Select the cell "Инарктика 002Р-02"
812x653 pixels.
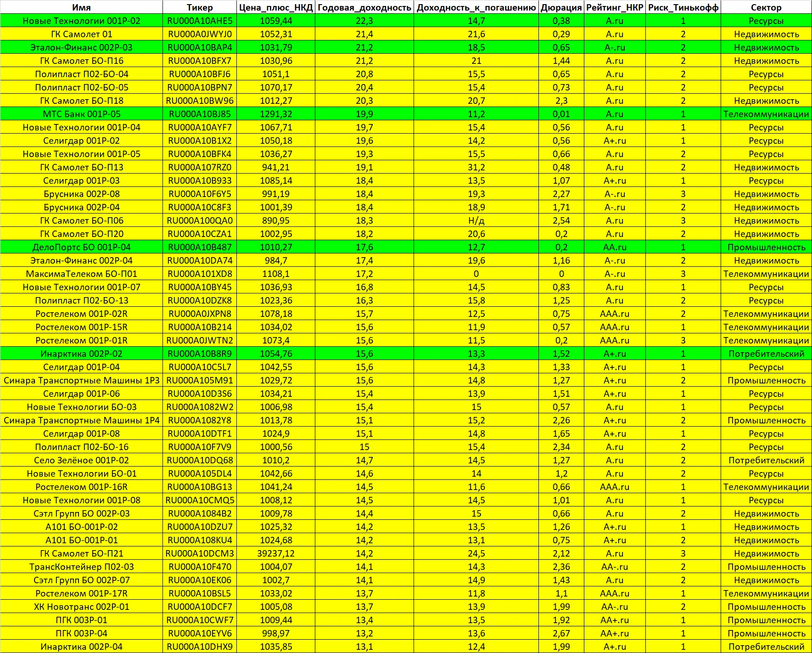81,354
